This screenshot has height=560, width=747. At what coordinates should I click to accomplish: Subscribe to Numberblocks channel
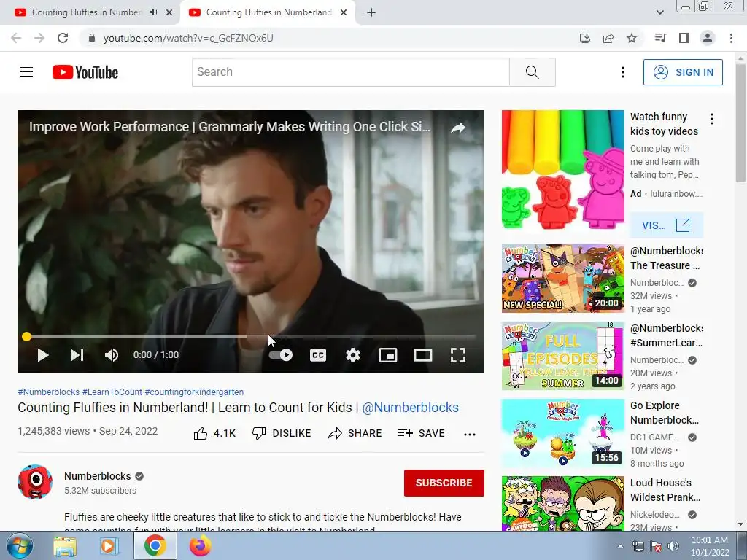click(x=444, y=483)
